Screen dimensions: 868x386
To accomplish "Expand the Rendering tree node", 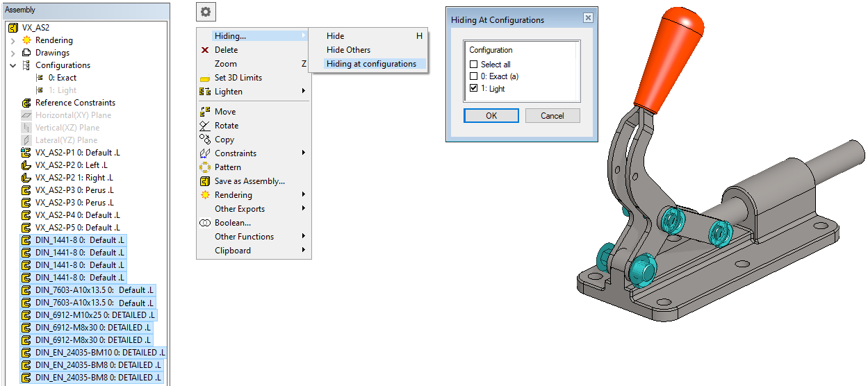I will [x=13, y=40].
